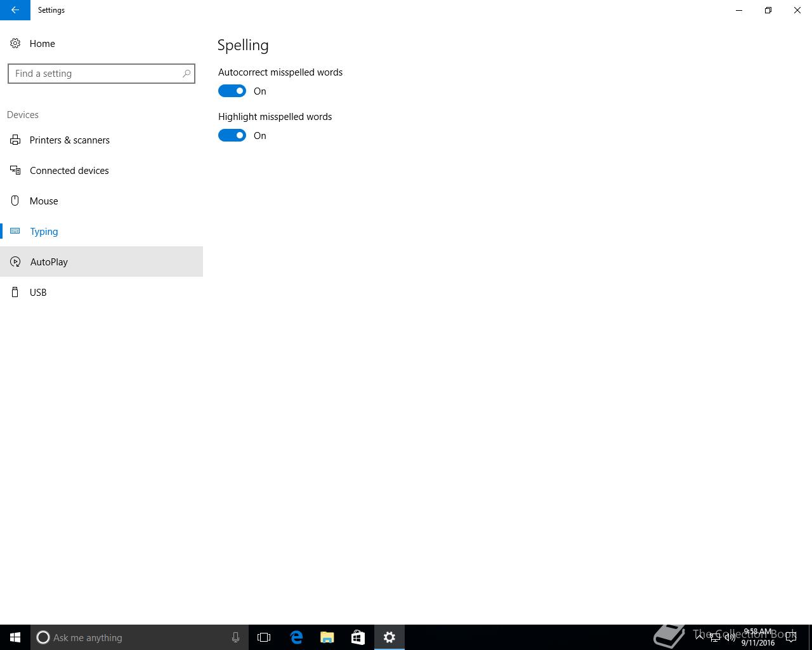Click the Mouse icon in sidebar
This screenshot has width=812, height=650.
click(15, 201)
